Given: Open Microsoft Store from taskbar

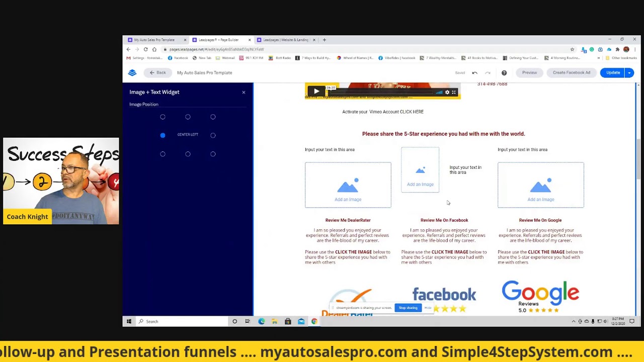Looking at the screenshot, I should [288, 321].
